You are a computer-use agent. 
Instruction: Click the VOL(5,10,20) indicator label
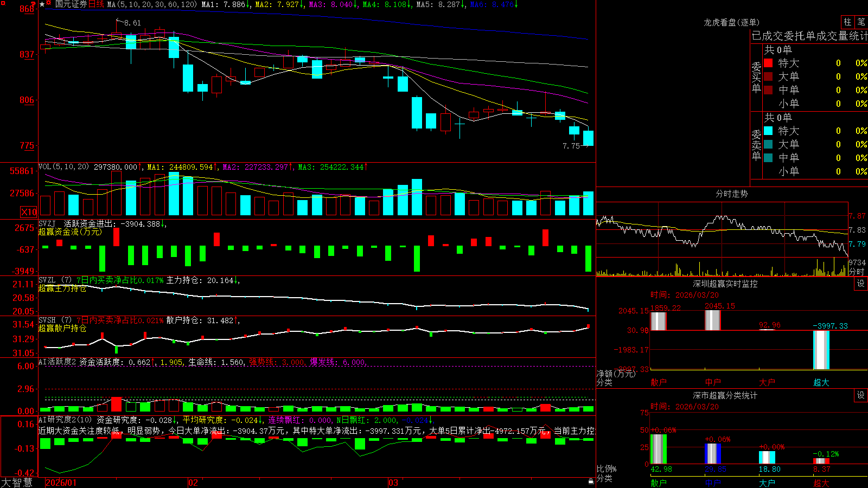click(63, 167)
